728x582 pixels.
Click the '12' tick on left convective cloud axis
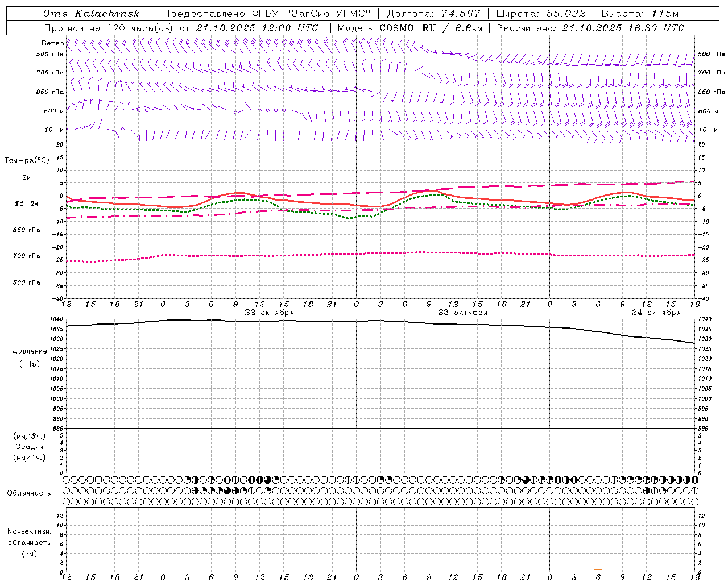(x=60, y=516)
